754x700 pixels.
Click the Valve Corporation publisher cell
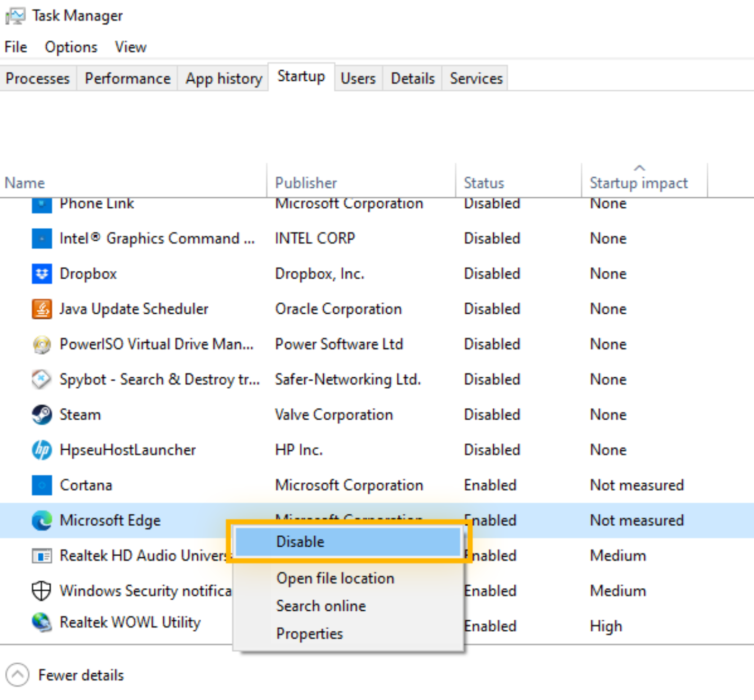click(334, 415)
